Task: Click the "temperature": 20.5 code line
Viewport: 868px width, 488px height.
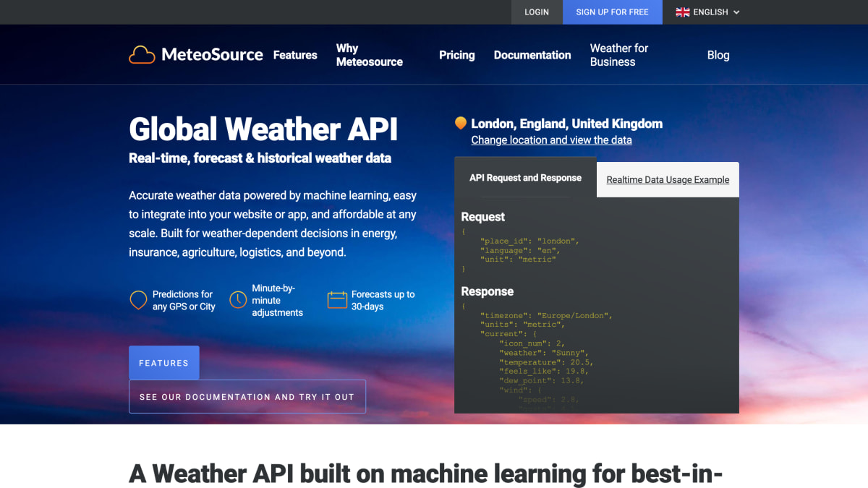Action: point(546,362)
